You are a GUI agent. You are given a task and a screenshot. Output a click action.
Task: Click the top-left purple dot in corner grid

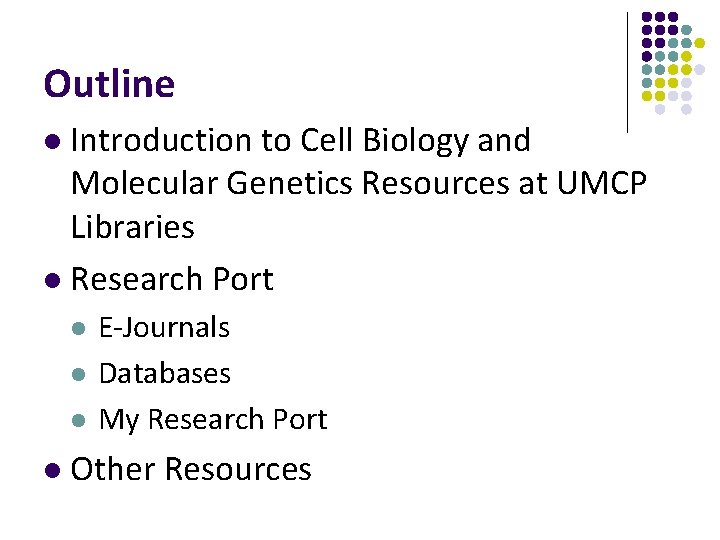point(647,18)
